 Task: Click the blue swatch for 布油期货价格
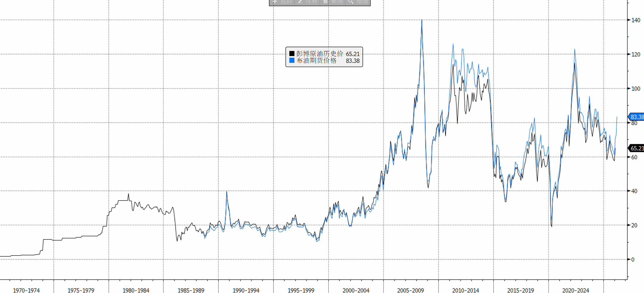[292, 61]
